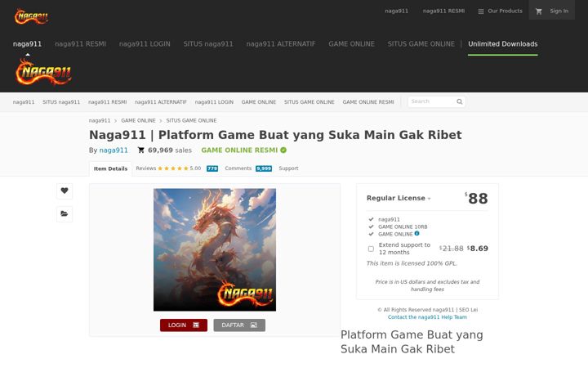Click the large Naga911 dragon logo
This screenshot has height=368, width=588.
tap(43, 71)
